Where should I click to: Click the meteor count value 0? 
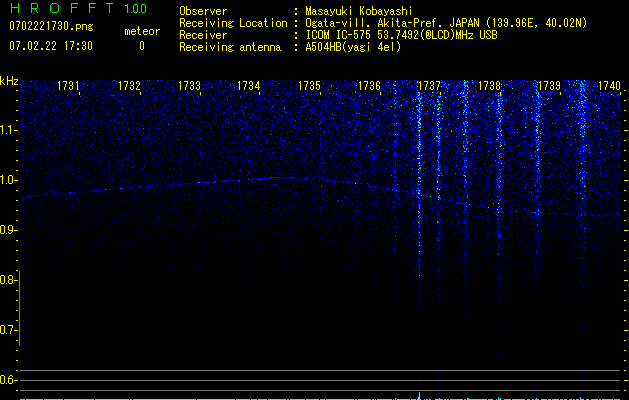coord(141,46)
